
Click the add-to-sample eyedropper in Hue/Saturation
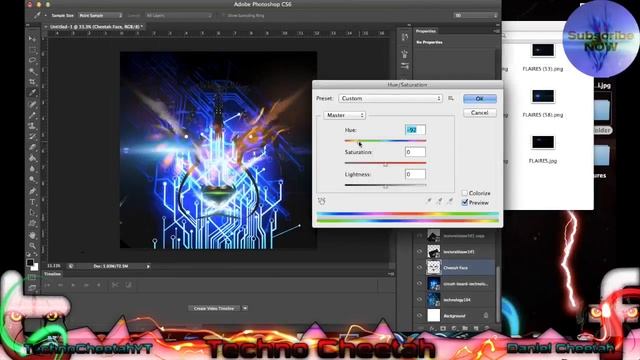tap(440, 201)
